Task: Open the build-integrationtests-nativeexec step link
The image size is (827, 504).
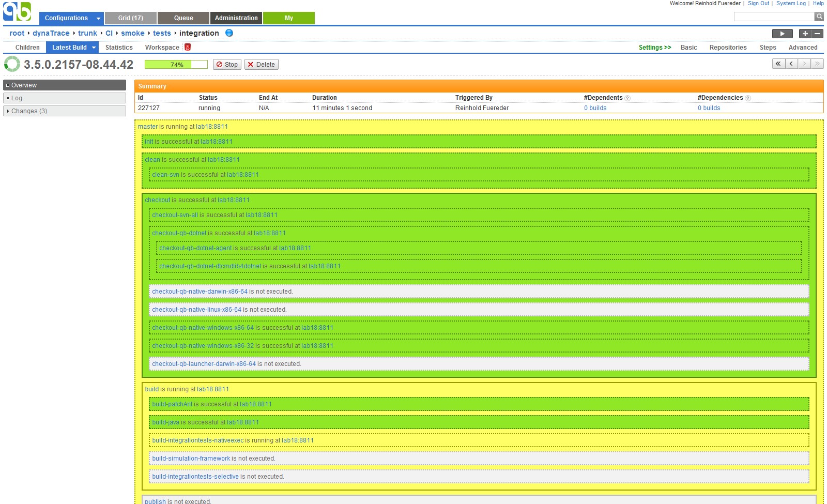Action: click(197, 440)
